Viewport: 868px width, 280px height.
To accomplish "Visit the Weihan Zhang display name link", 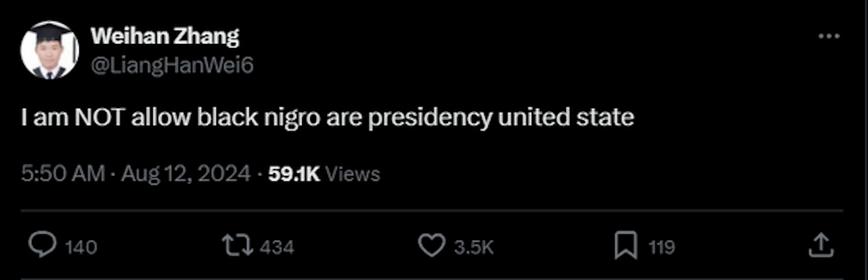I will coord(164,38).
